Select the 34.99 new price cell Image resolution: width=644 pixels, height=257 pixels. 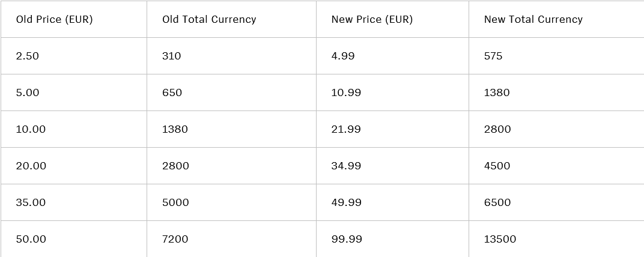(346, 166)
